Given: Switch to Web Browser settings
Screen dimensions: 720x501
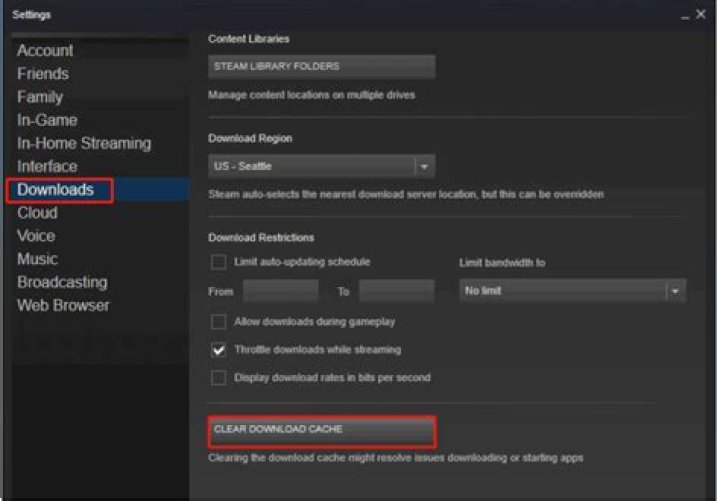Looking at the screenshot, I should (x=63, y=305).
